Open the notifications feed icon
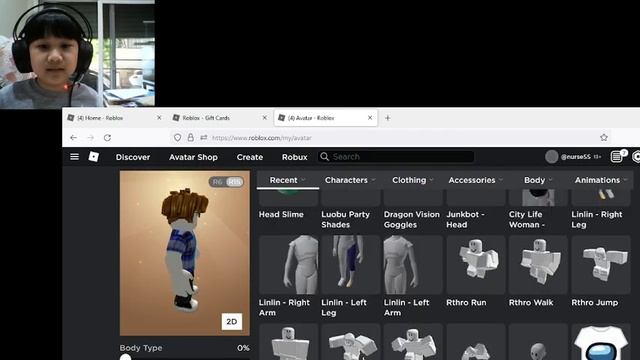The width and height of the screenshot is (640, 360). click(x=617, y=157)
